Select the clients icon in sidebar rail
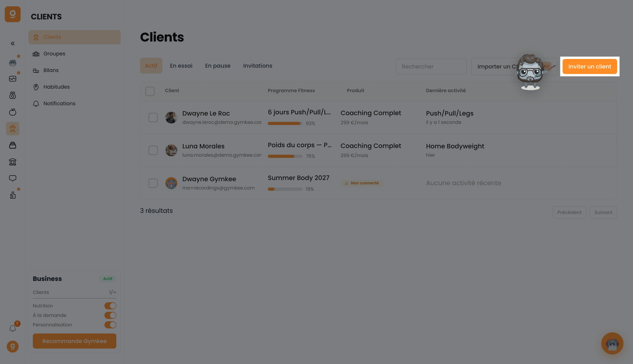The height and width of the screenshot is (364, 633). point(13,128)
